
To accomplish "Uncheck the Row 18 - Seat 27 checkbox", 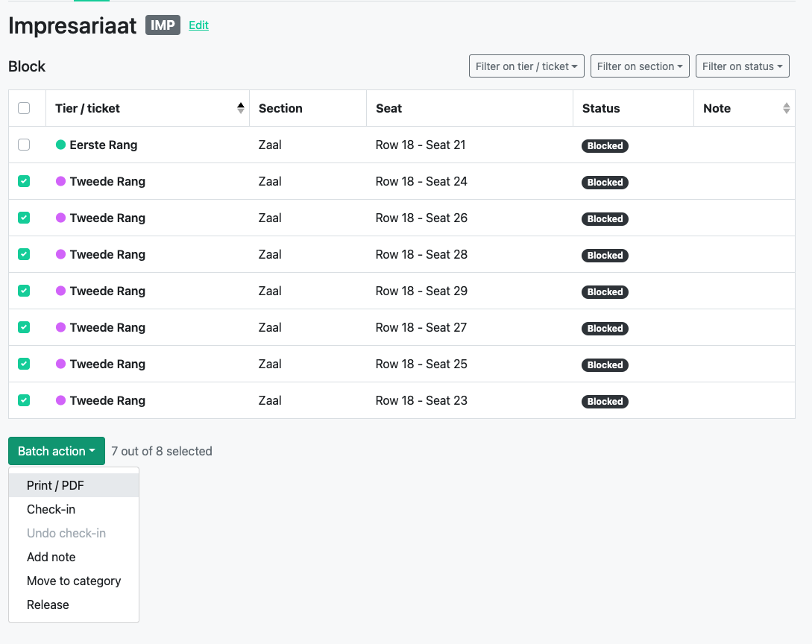I will [24, 327].
